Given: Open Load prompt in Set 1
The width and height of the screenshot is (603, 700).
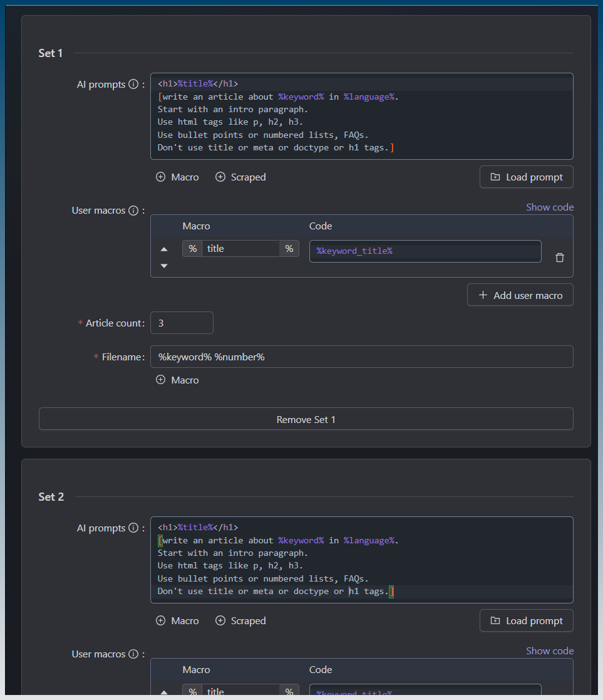Looking at the screenshot, I should click(526, 177).
